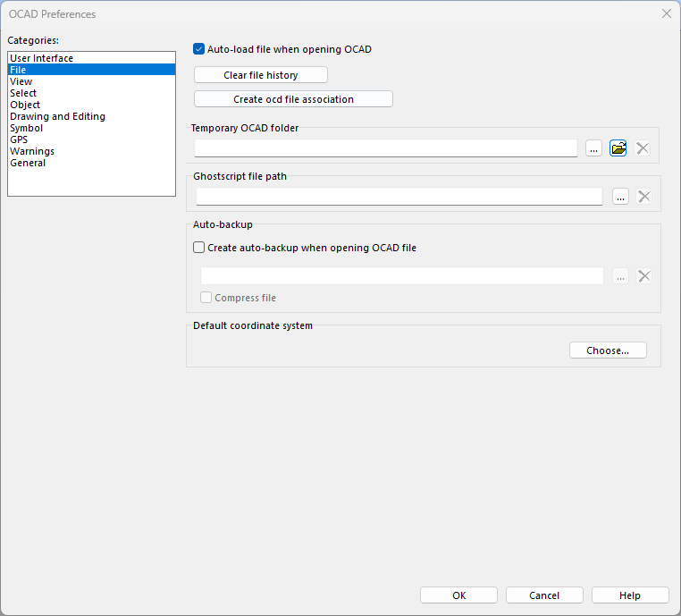Confirm preferences with OK
The height and width of the screenshot is (616, 681).
tap(458, 595)
